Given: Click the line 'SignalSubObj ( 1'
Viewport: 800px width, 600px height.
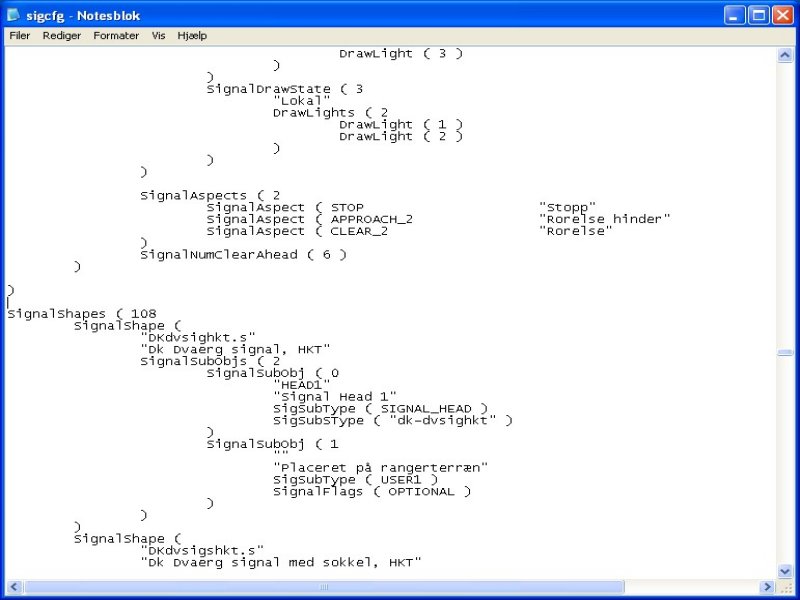Looking at the screenshot, I should [x=272, y=444].
